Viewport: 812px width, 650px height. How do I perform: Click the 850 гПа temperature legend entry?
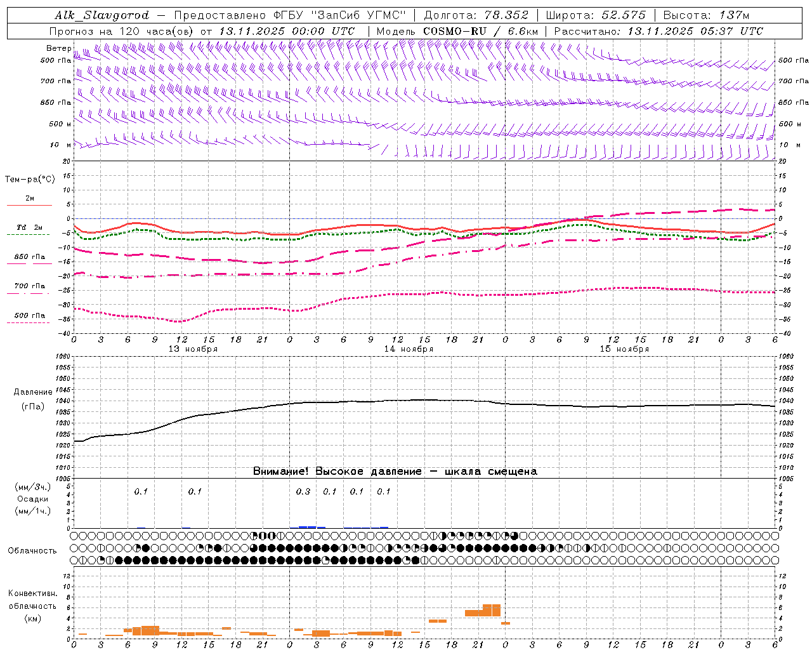(x=30, y=257)
